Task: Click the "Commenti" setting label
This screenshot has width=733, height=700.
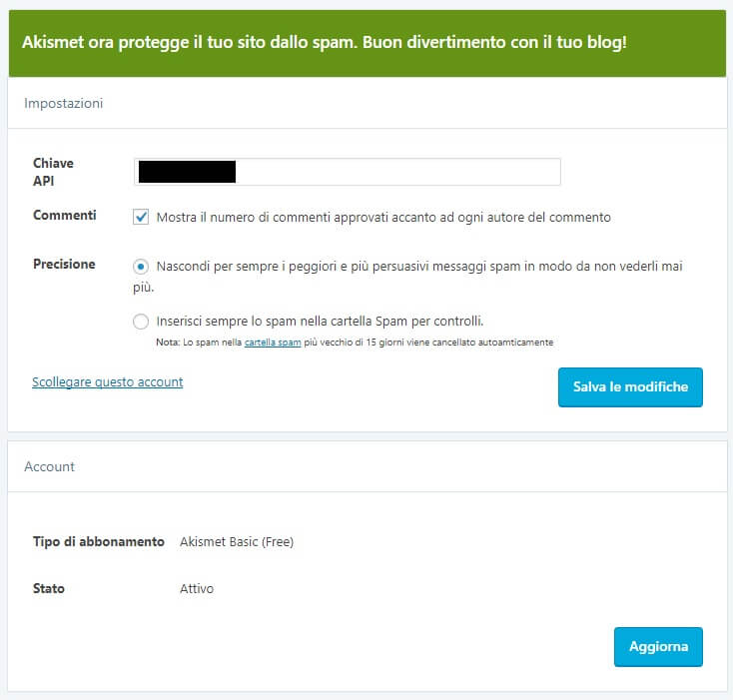Action: coord(65,216)
